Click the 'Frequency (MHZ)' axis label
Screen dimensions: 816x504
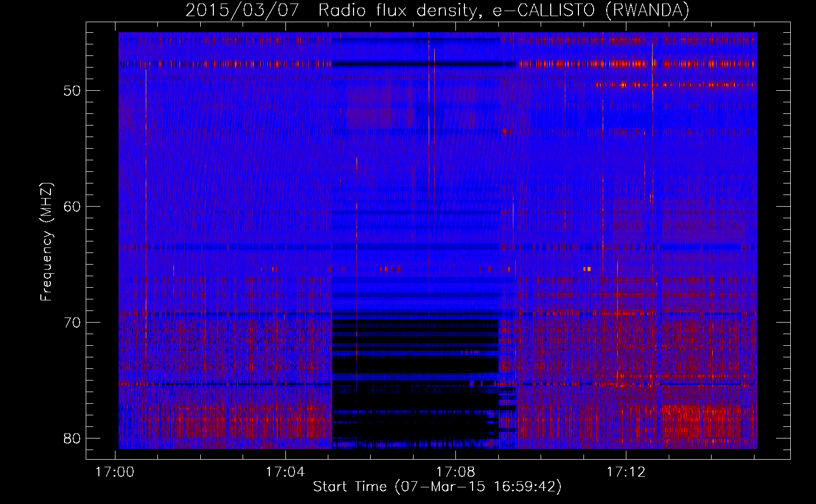(46, 242)
